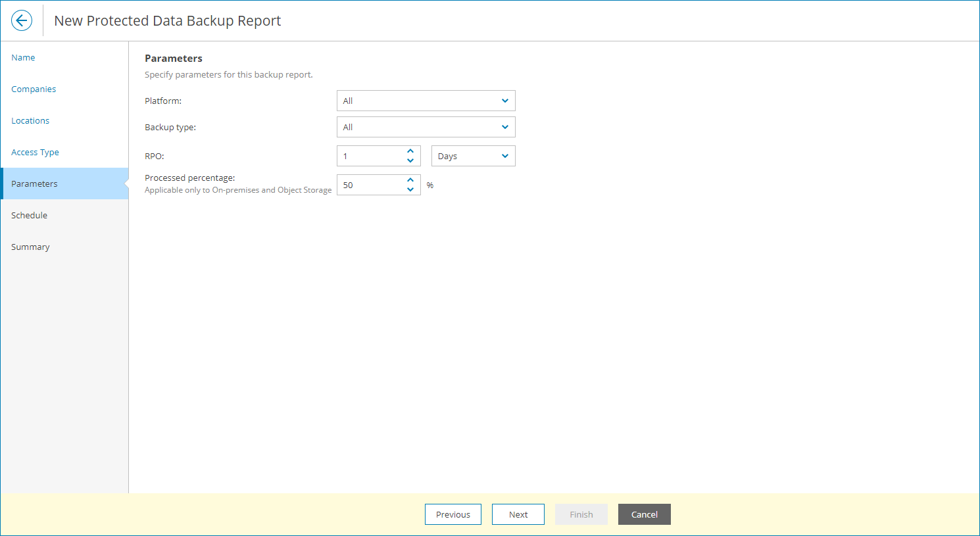Click the RPO increment arrow
Image resolution: width=980 pixels, height=536 pixels.
[x=410, y=151]
